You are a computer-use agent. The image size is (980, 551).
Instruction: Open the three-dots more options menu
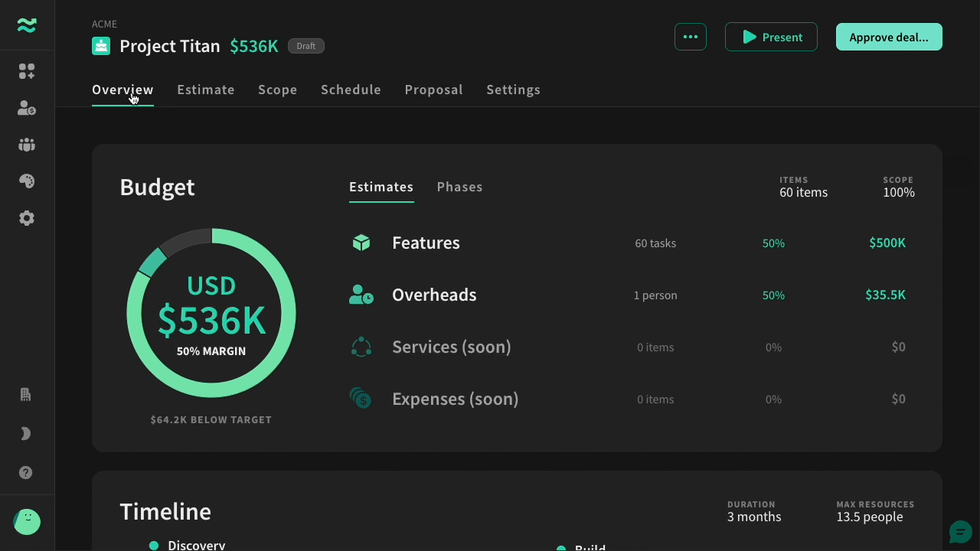[691, 37]
